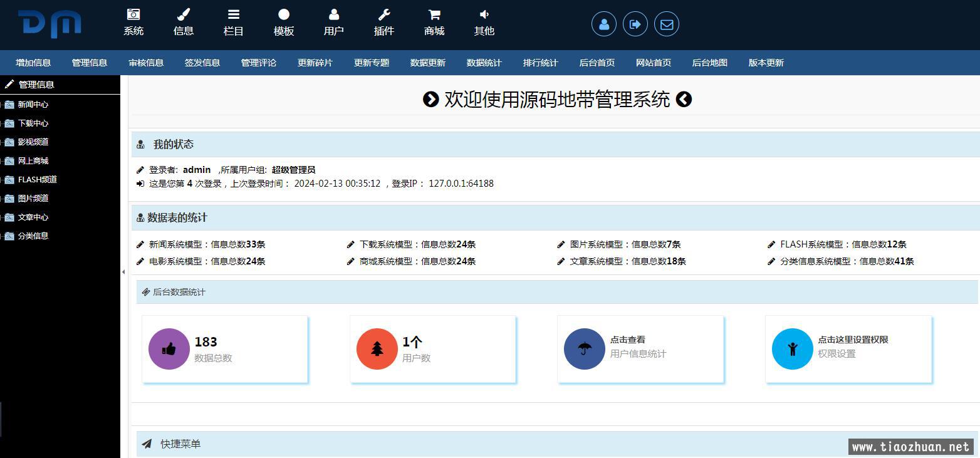980x458 pixels.
Task: Open 后台地图 link
Action: pyautogui.click(x=710, y=63)
